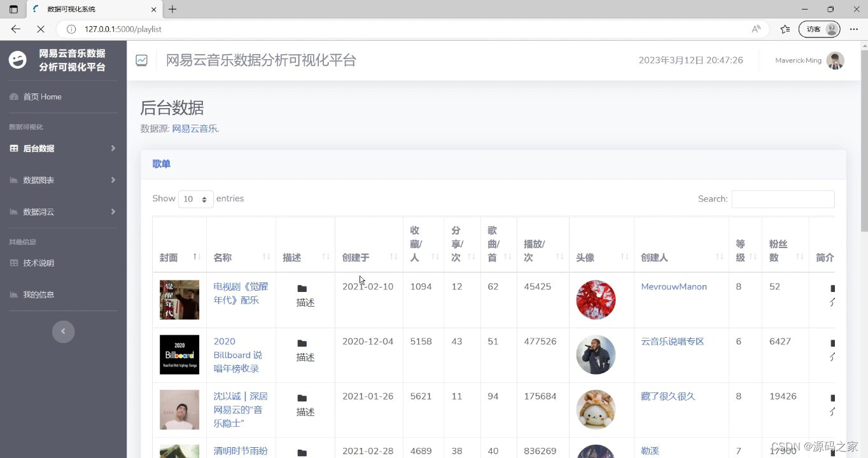Screen dimensions: 868x458
Task: Click the 2020 Billboard cover thumbnail
Action: click(179, 354)
